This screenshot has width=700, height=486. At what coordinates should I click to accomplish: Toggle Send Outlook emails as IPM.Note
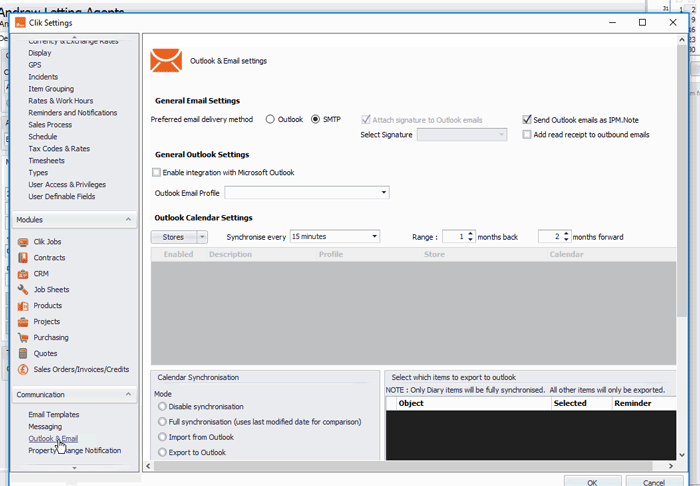(527, 120)
